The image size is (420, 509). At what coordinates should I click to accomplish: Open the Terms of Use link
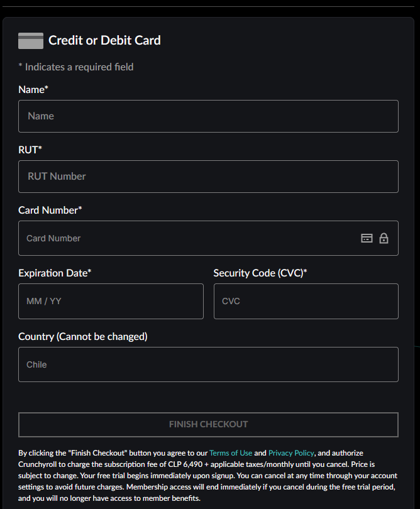(231, 453)
